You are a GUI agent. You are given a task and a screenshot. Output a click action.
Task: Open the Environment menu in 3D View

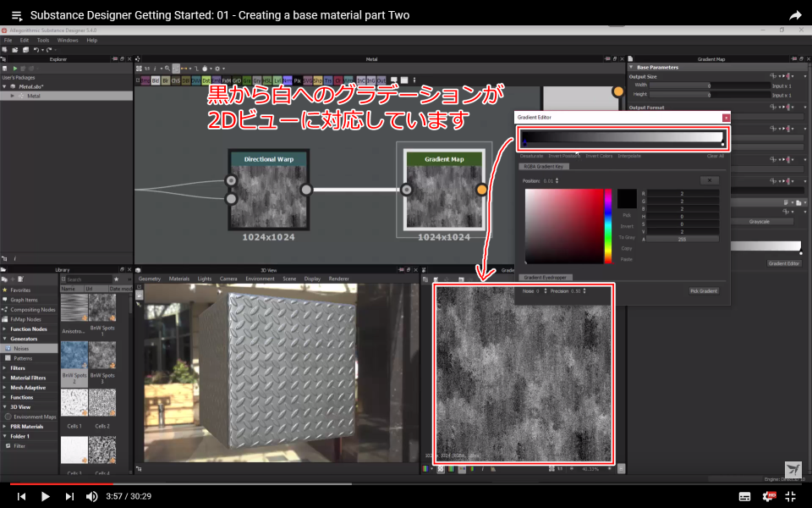click(260, 279)
